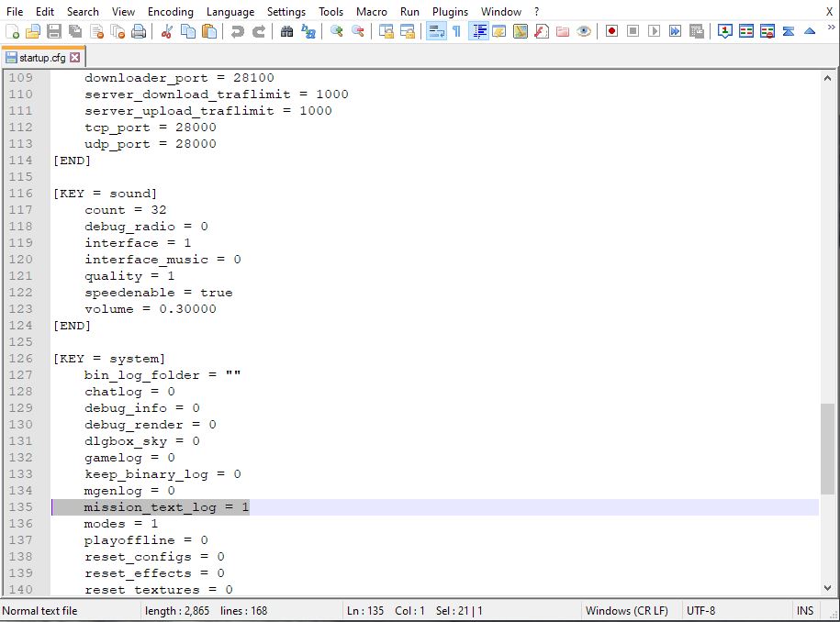Toggle Word Wrap in the toolbar
Screen dimensions: 840x622
pos(436,31)
